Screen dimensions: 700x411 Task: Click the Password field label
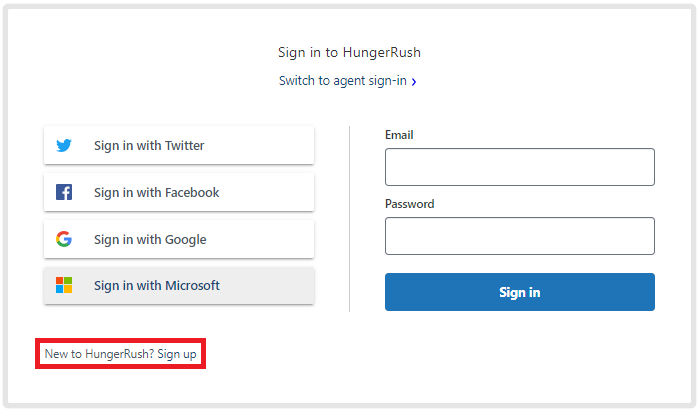[x=409, y=204]
